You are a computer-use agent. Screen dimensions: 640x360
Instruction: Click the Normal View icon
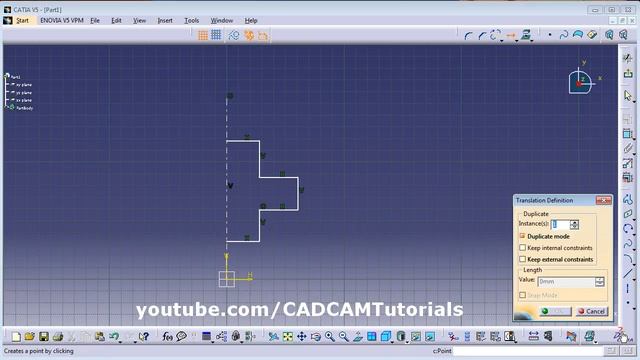pos(358,337)
